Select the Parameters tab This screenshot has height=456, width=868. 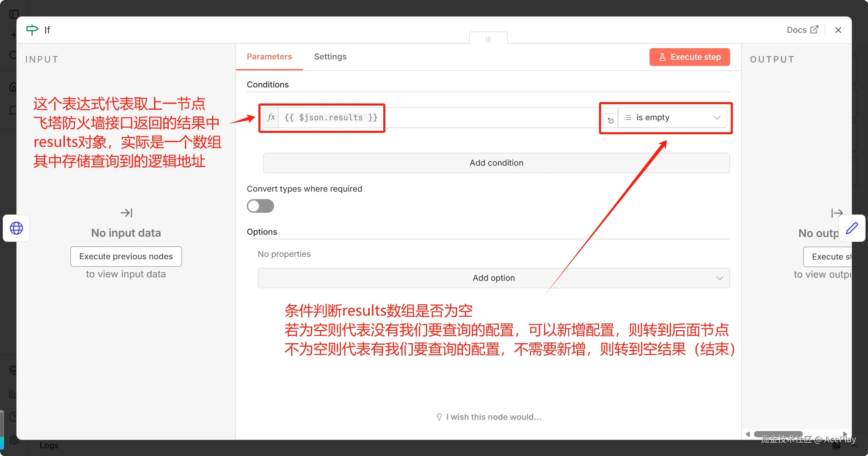[269, 57]
